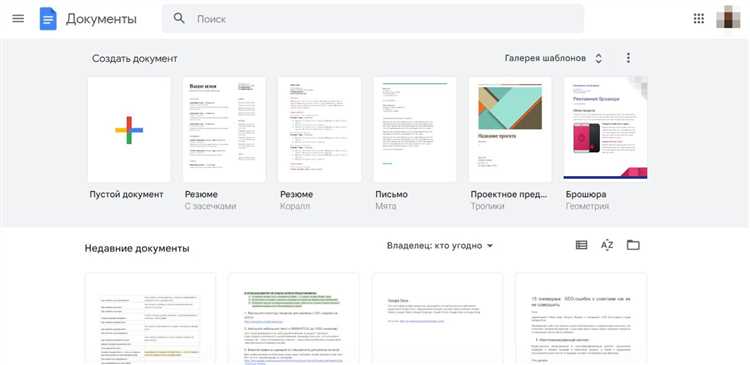Image resolution: width=750 pixels, height=365 pixels.
Task: Click the blue Docs logo icon
Action: (48, 19)
